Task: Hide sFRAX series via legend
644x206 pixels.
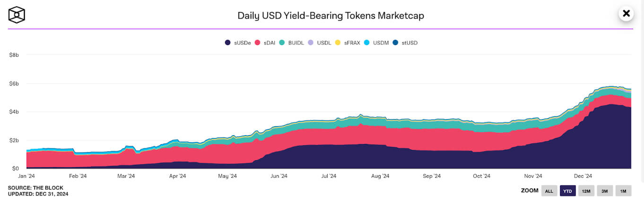Action: click(x=338, y=43)
